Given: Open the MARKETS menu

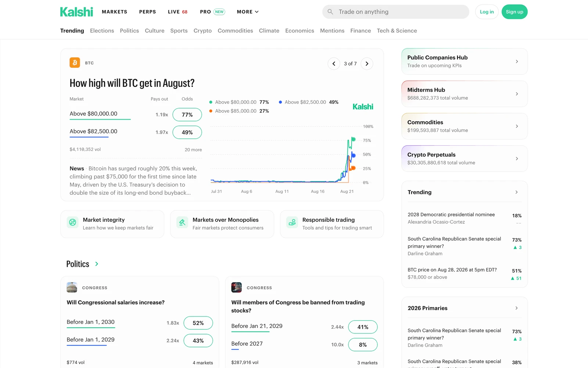Looking at the screenshot, I should (114, 12).
